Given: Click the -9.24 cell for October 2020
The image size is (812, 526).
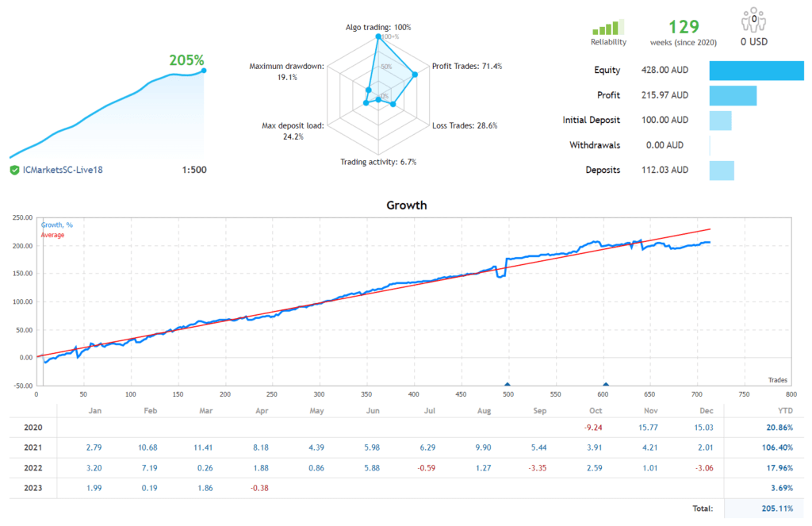Looking at the screenshot, I should [595, 427].
